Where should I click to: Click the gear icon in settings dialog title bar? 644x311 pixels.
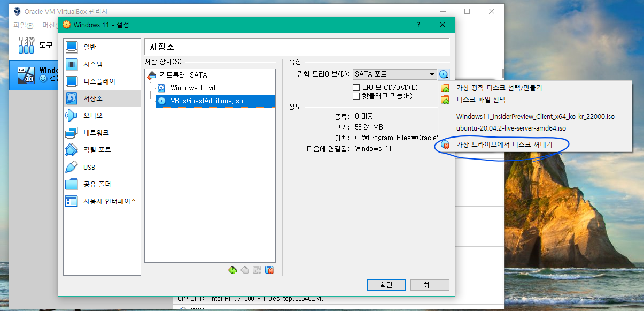click(66, 24)
